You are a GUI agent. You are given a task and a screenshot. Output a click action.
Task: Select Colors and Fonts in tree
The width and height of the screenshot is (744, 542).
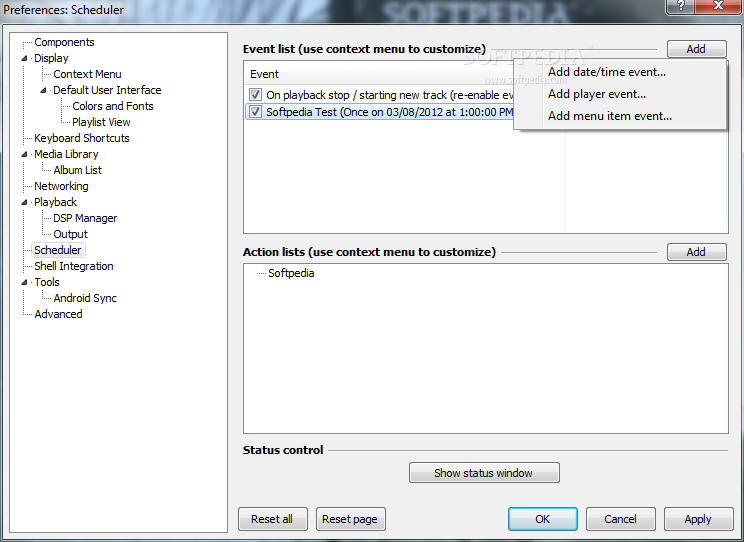[113, 106]
